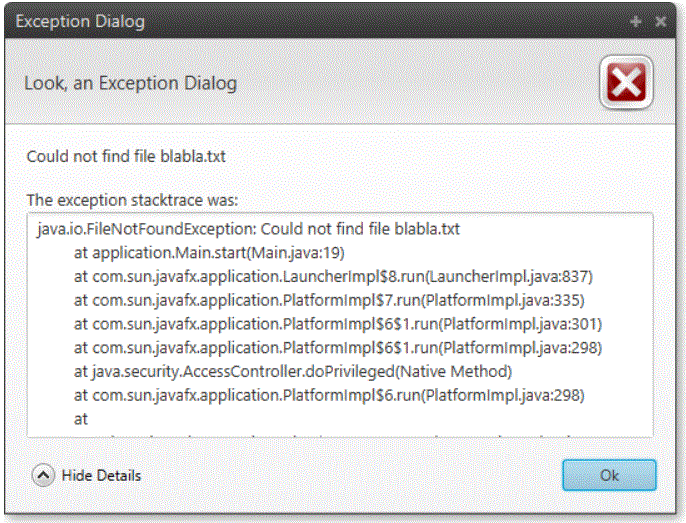The image size is (686, 523).
Task: Click the circular up-arrow icon beside Hide Details
Action: click(43, 476)
